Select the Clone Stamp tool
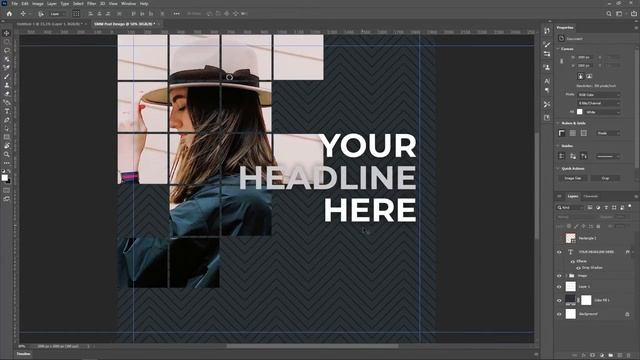The width and height of the screenshot is (640, 360). (7, 85)
